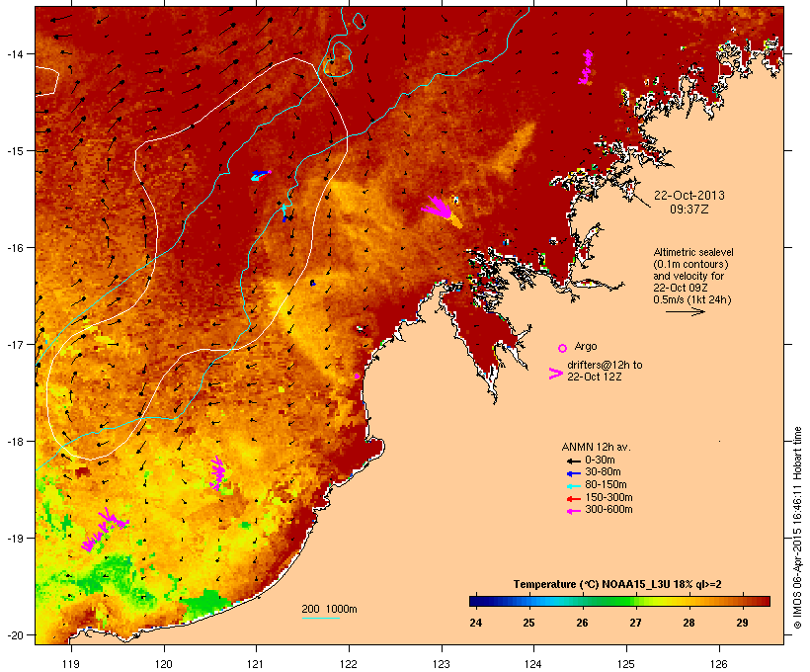Viewport: 810px width, 672px height.
Task: Click the latitude label '-18'
Action: (14, 442)
